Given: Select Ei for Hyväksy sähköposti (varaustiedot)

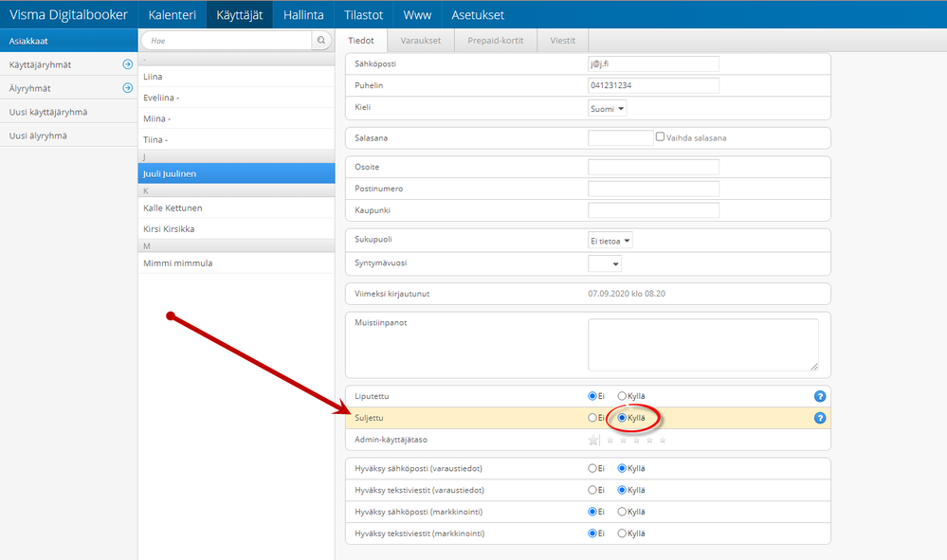Looking at the screenshot, I should coord(592,468).
